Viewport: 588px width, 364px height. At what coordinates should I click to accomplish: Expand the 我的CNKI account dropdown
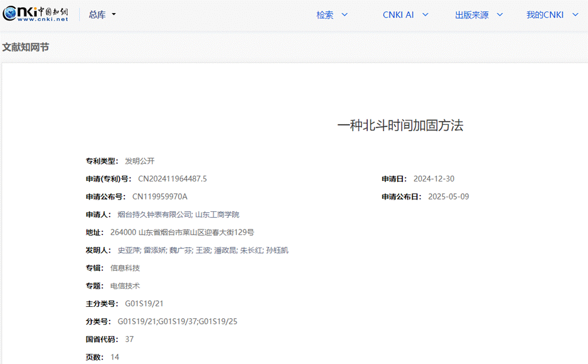552,15
